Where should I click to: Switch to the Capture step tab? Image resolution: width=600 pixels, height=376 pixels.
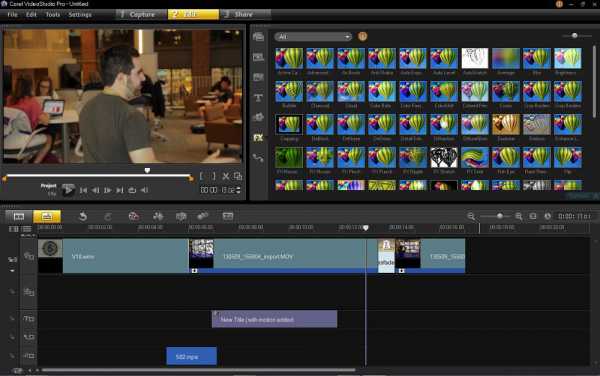(141, 15)
